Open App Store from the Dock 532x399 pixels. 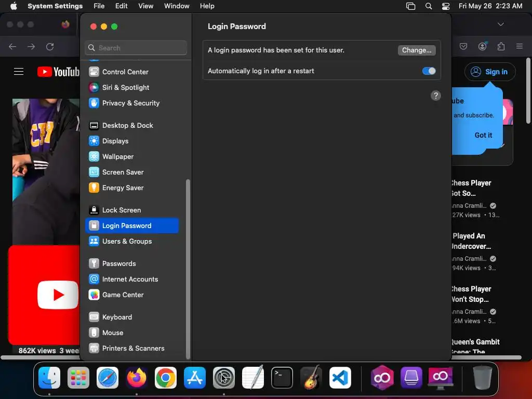[195, 378]
